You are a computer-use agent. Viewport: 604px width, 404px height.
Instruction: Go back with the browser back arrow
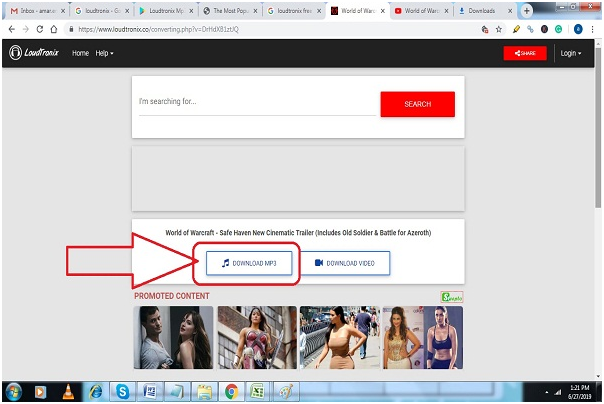12,29
